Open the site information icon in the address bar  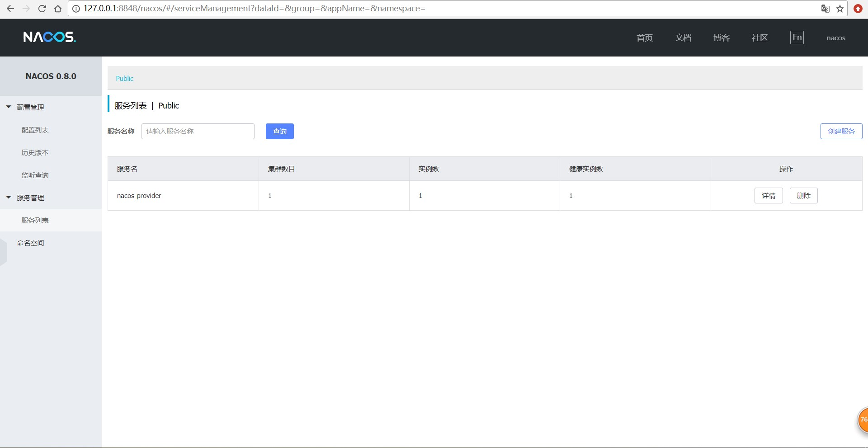pyautogui.click(x=76, y=9)
